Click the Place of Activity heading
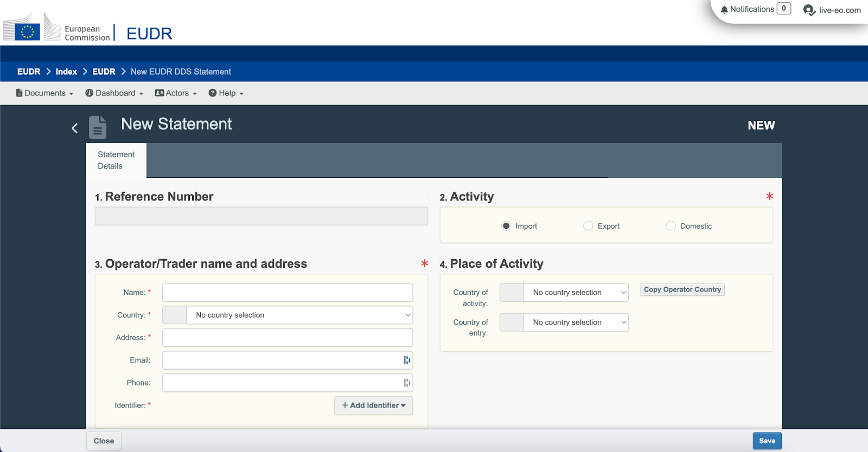The width and height of the screenshot is (868, 452). pyautogui.click(x=496, y=264)
